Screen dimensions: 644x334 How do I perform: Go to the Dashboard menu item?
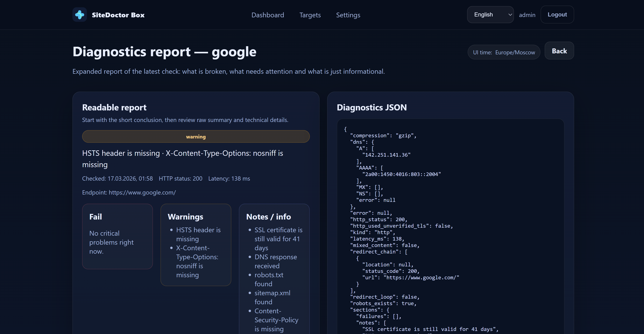[x=267, y=15]
